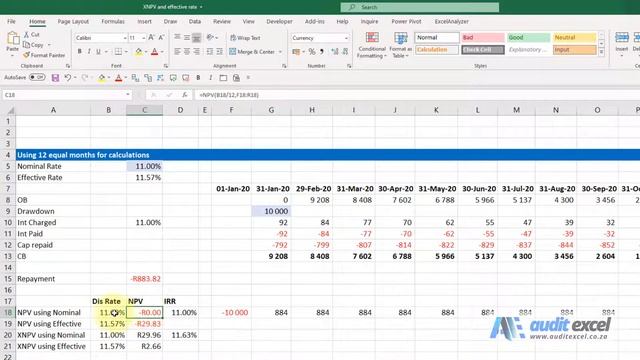Click the Paste clipboard icon

[13, 38]
